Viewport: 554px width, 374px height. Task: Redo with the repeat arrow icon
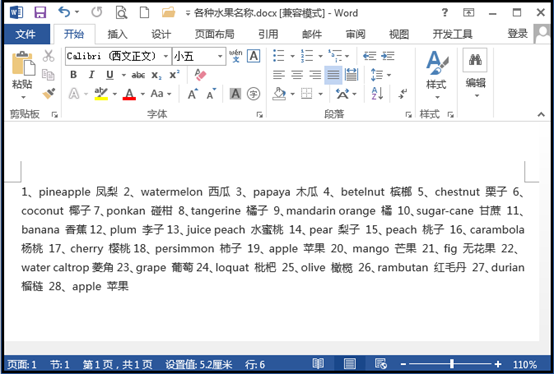click(96, 12)
